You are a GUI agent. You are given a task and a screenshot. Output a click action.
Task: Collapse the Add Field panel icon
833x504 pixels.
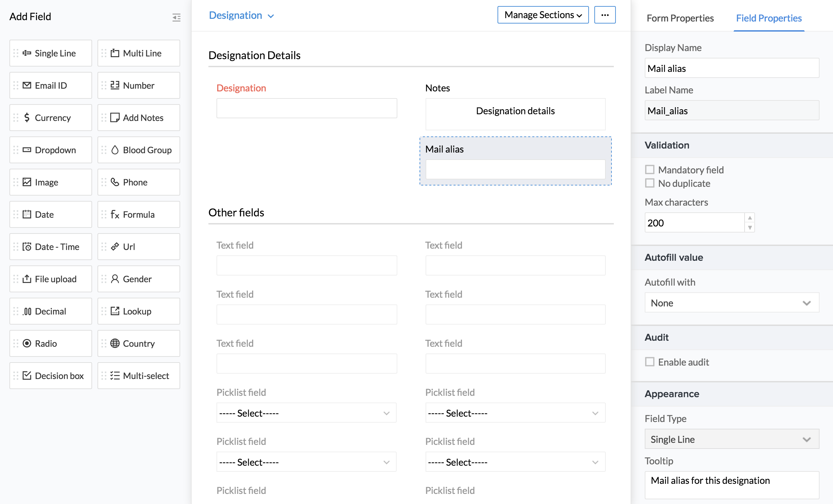176,17
